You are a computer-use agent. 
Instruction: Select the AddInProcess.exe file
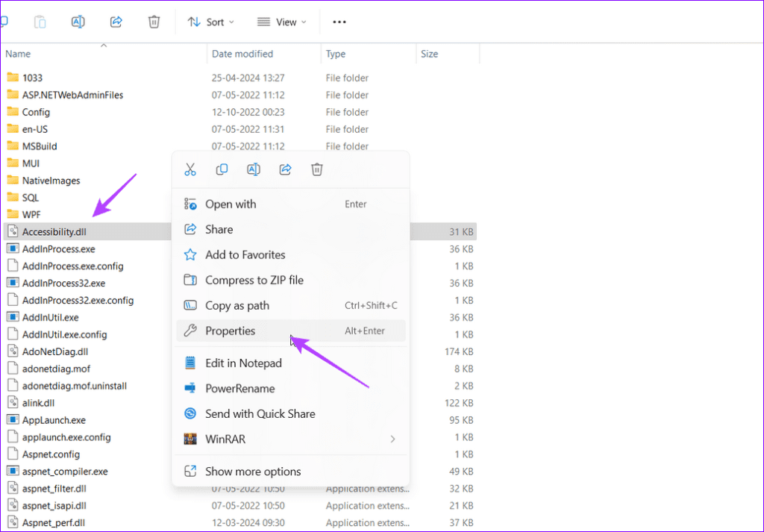(x=57, y=248)
